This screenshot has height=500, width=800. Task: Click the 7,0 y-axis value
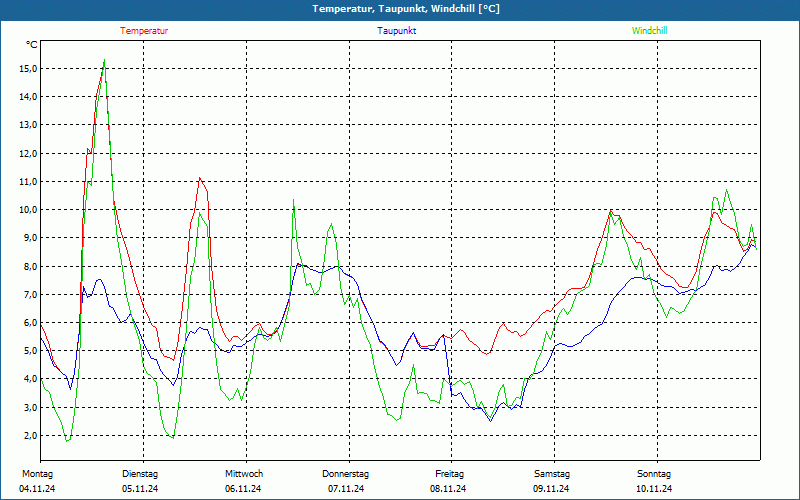coord(30,294)
